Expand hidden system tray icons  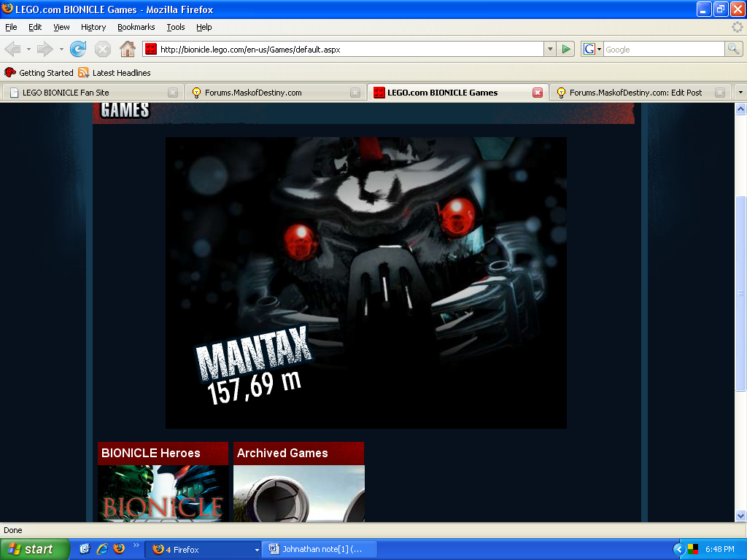point(679,550)
